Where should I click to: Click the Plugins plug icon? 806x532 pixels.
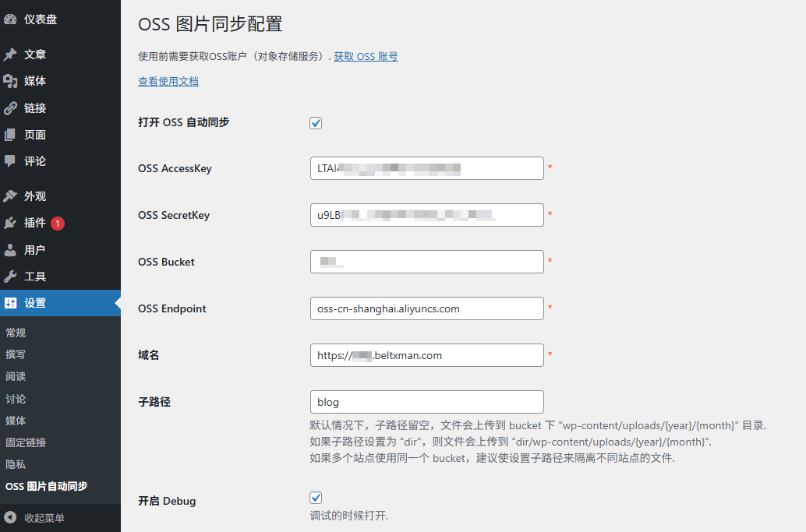[10, 223]
